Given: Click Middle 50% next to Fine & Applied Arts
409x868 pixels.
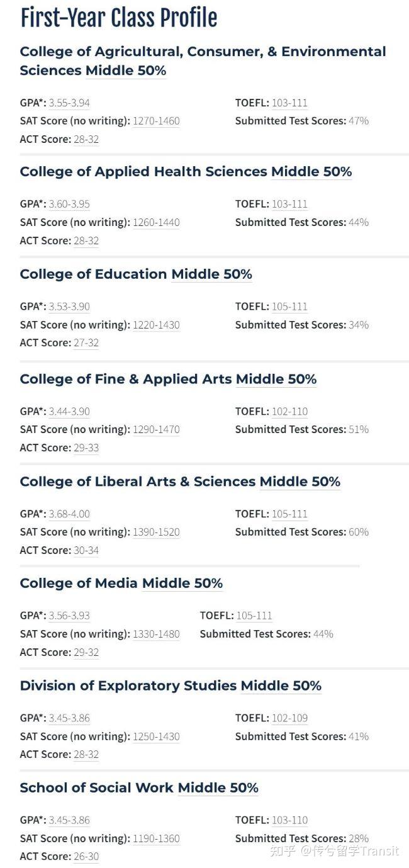Looking at the screenshot, I should pyautogui.click(x=276, y=379).
